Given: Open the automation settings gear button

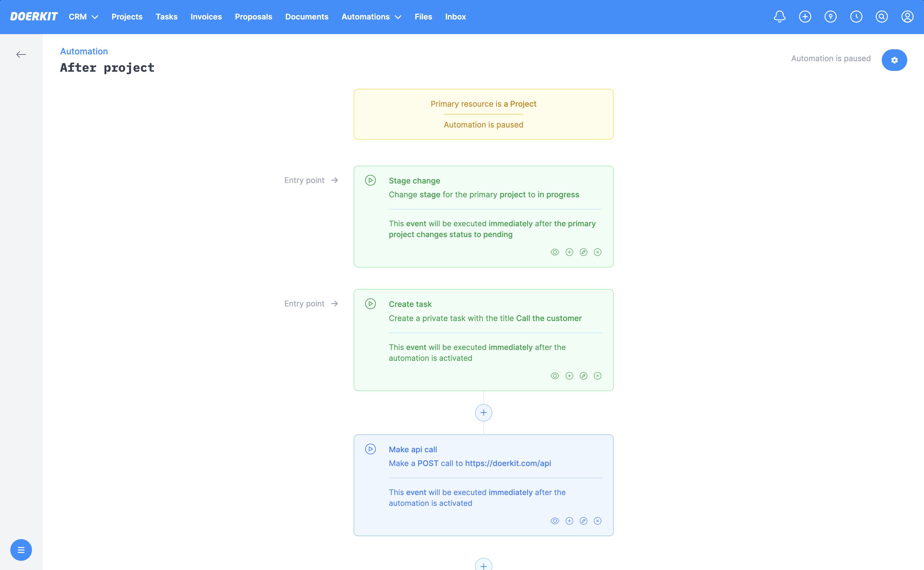Looking at the screenshot, I should pyautogui.click(x=894, y=60).
